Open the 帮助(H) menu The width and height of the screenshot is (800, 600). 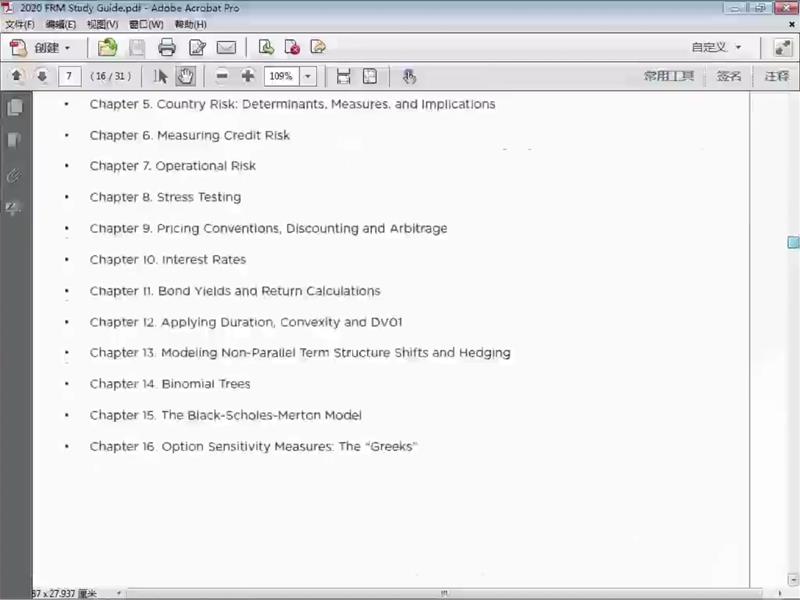tap(190, 24)
